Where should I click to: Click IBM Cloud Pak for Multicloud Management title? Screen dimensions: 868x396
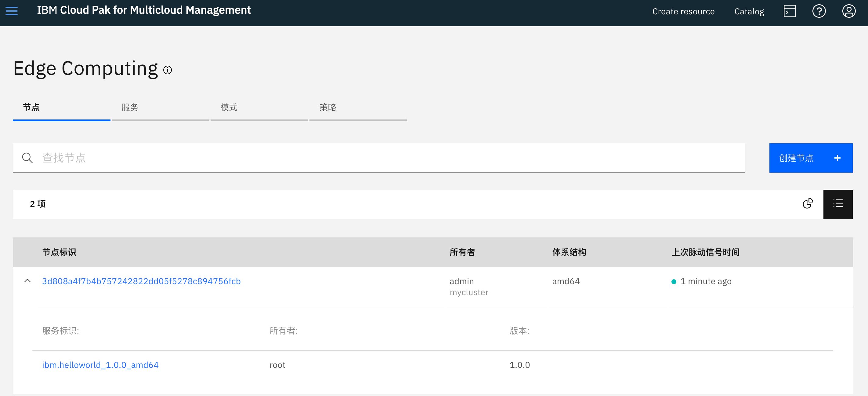pyautogui.click(x=143, y=10)
